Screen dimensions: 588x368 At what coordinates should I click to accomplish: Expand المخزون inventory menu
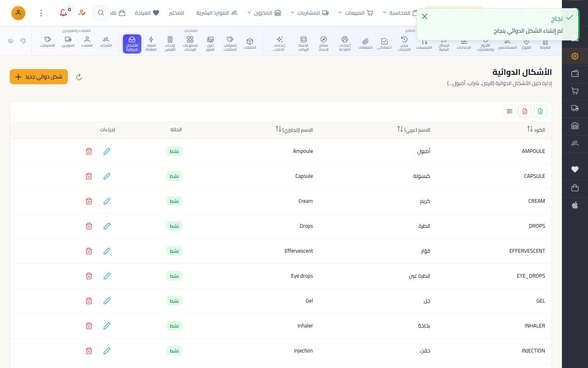(x=264, y=13)
